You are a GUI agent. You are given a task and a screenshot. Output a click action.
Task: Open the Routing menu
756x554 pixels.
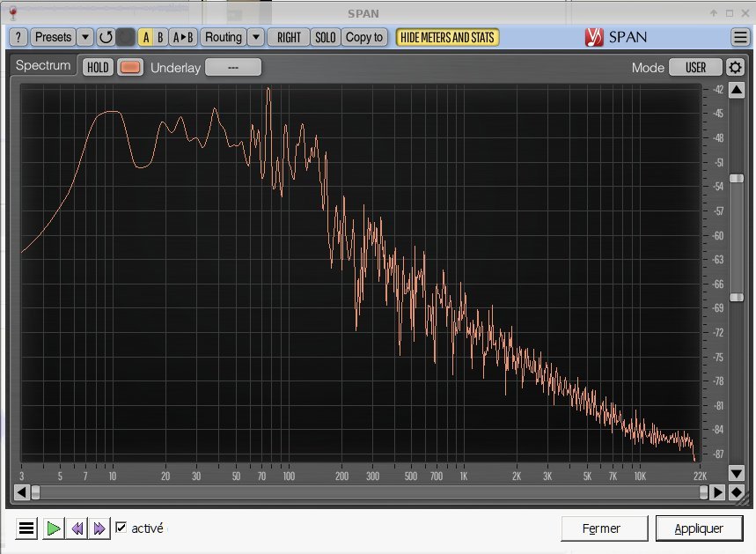[x=224, y=37]
